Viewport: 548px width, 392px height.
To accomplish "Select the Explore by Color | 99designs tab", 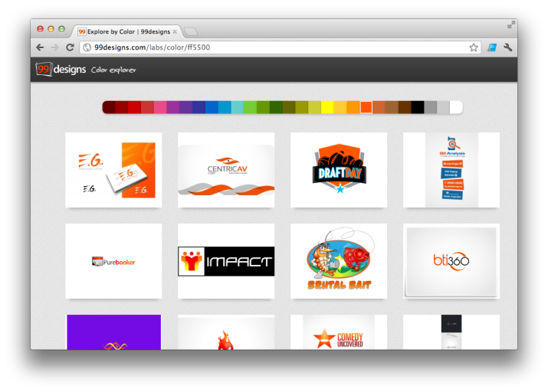I will [x=127, y=31].
